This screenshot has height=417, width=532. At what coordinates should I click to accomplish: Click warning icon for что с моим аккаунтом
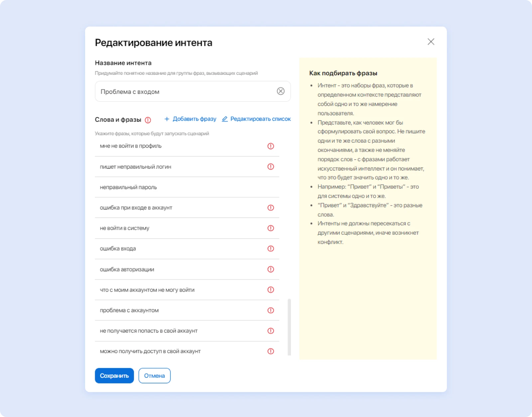271,290
